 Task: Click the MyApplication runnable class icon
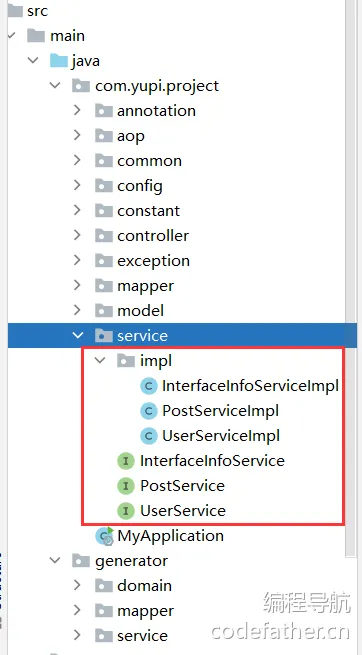coord(104,536)
